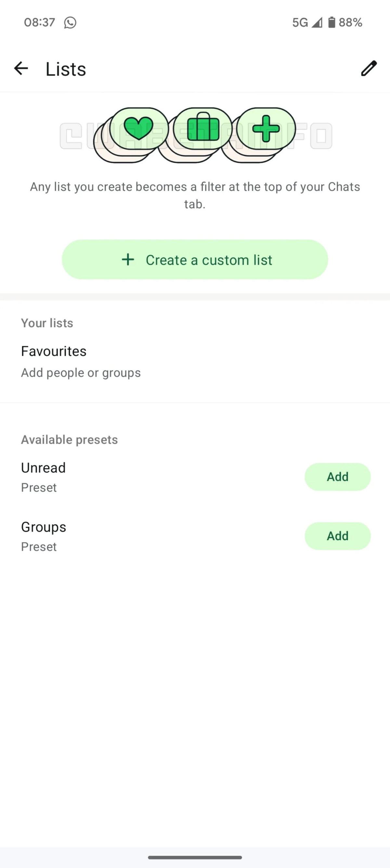This screenshot has height=868, width=390.
Task: Open the edit pencil icon
Action: (368, 69)
